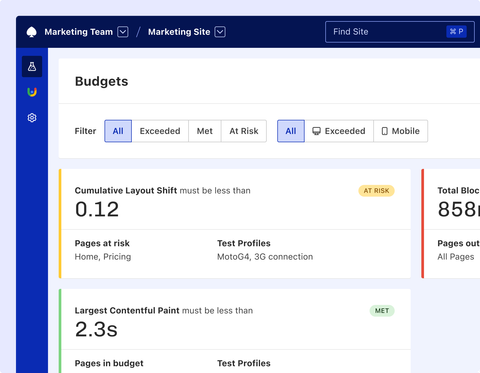
Task: Select the All device filter
Action: click(x=291, y=131)
